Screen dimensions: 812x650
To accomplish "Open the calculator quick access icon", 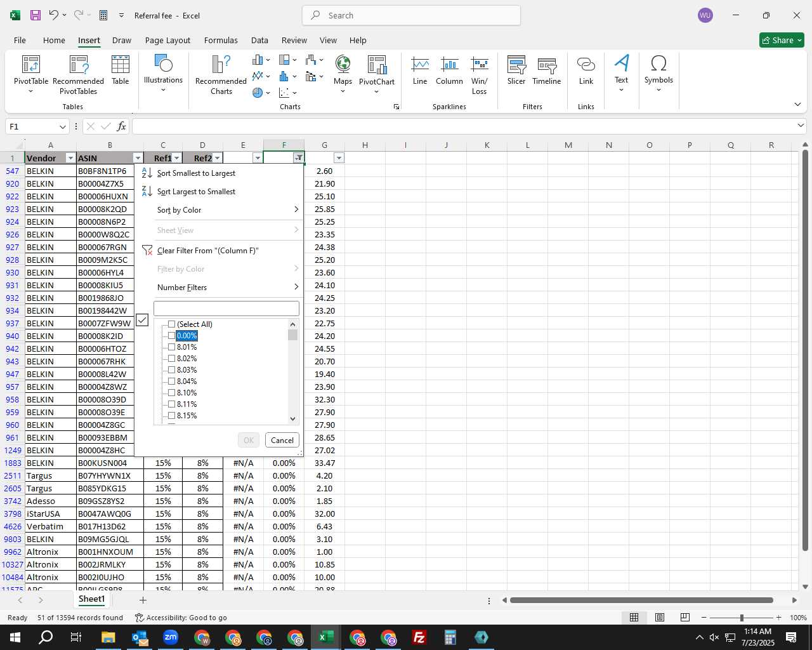I will [x=104, y=15].
